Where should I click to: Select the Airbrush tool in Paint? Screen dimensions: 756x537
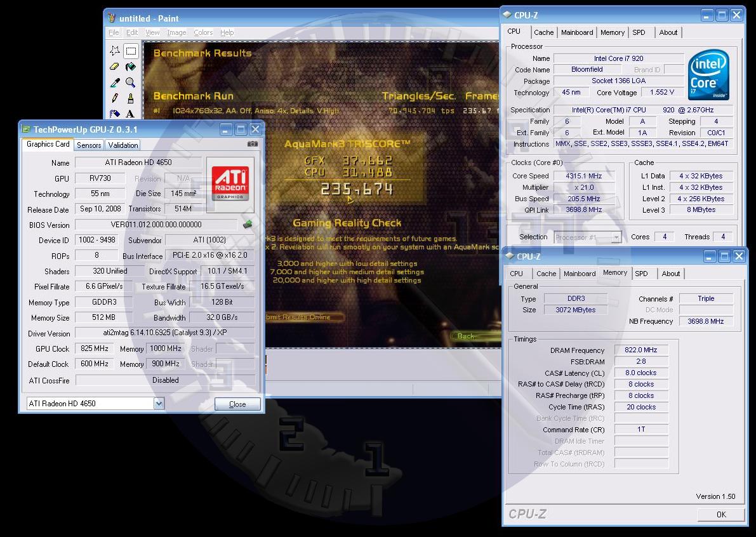tap(115, 114)
